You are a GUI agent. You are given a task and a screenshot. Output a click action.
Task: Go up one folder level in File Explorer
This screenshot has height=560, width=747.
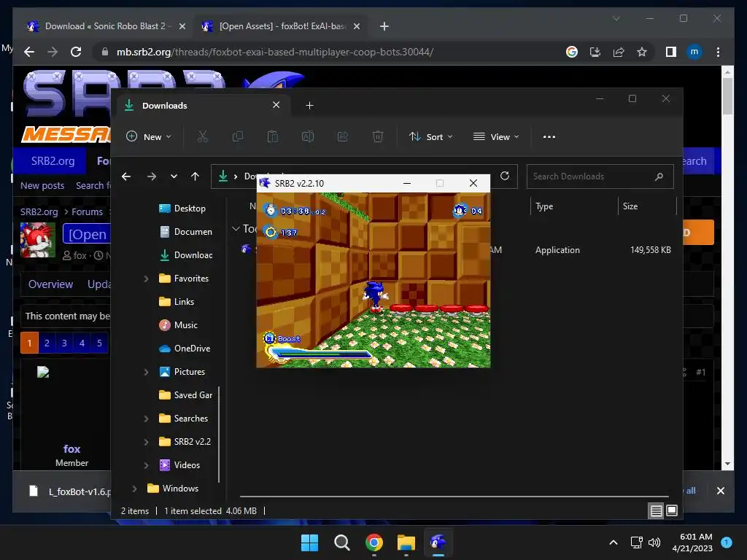coord(195,176)
